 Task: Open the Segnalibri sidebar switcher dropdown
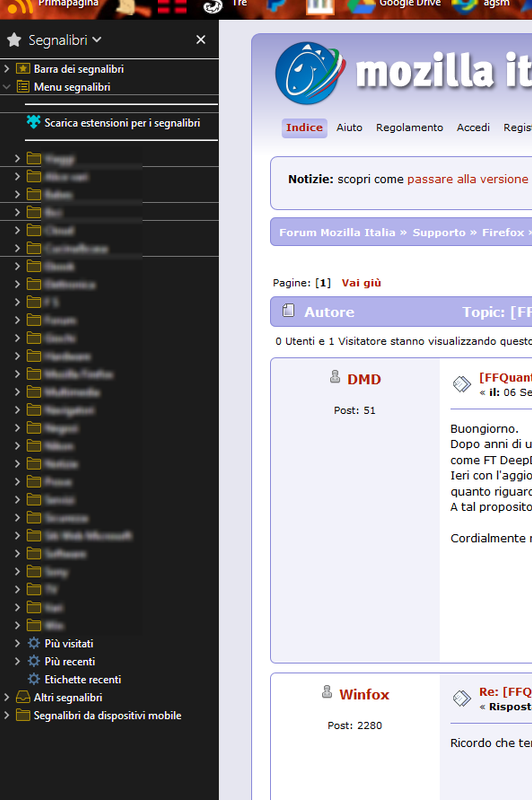tap(65, 40)
